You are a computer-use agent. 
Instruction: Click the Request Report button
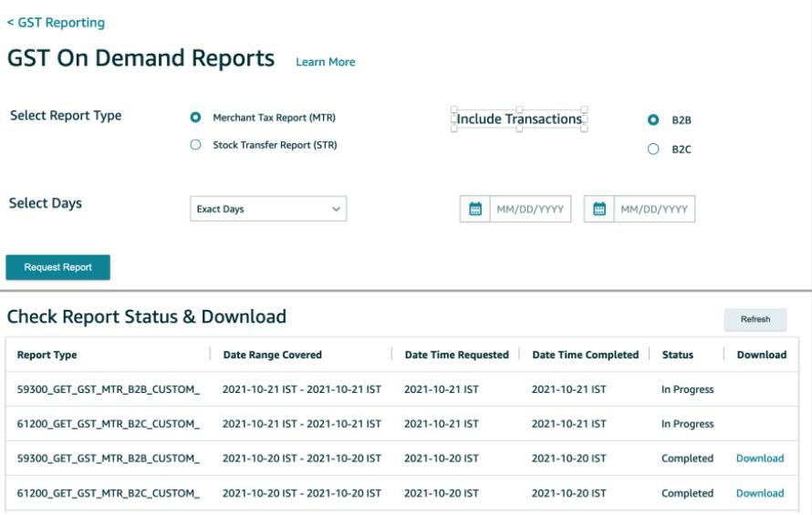pyautogui.click(x=58, y=268)
